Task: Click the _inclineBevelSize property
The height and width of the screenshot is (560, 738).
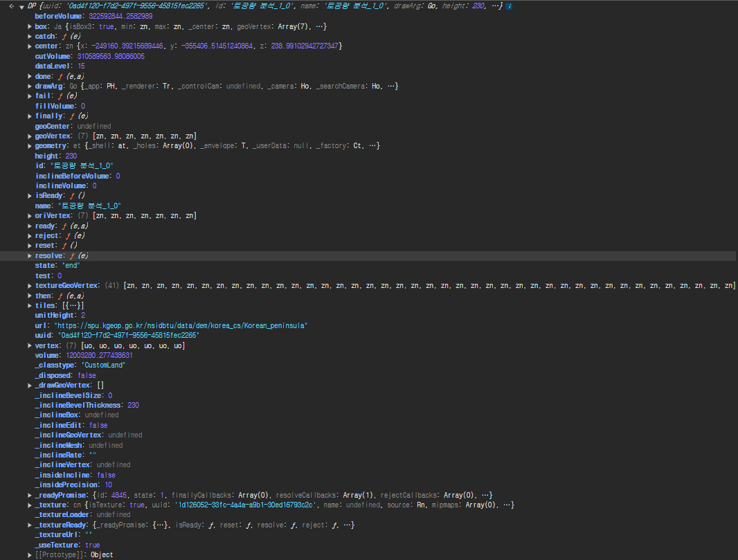Action: [x=73, y=395]
